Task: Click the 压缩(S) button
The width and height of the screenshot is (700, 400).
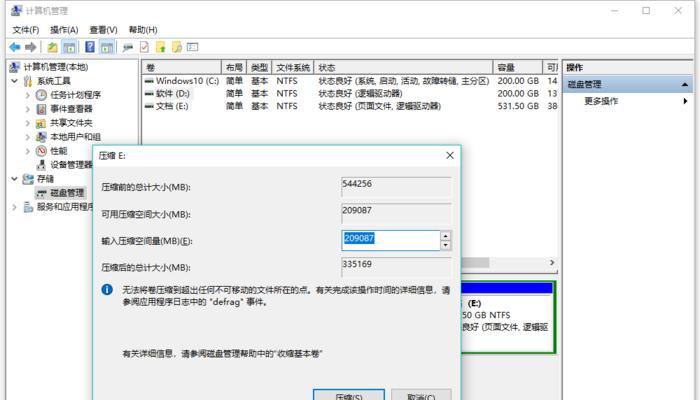Action: tap(349, 396)
